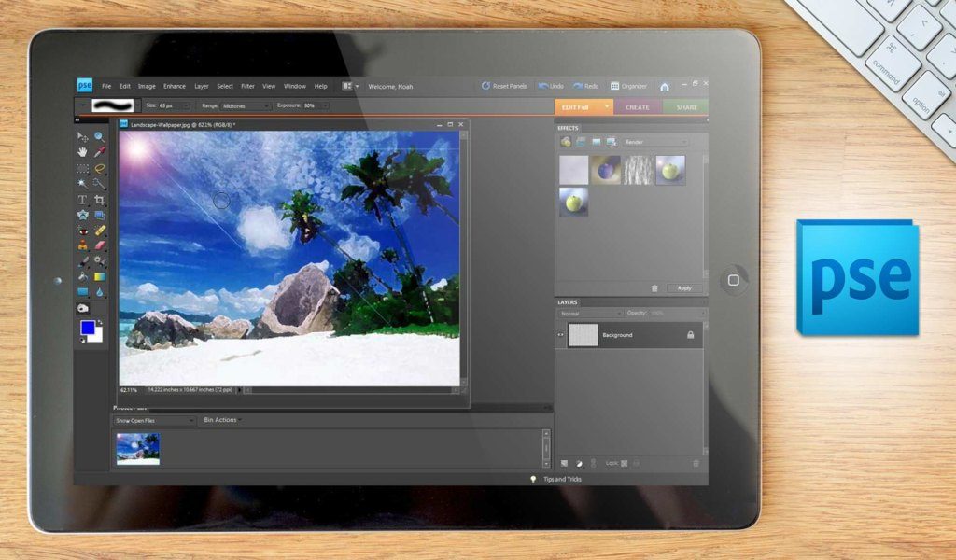Select the Sponge tool
956x560 pixels.
[82, 308]
